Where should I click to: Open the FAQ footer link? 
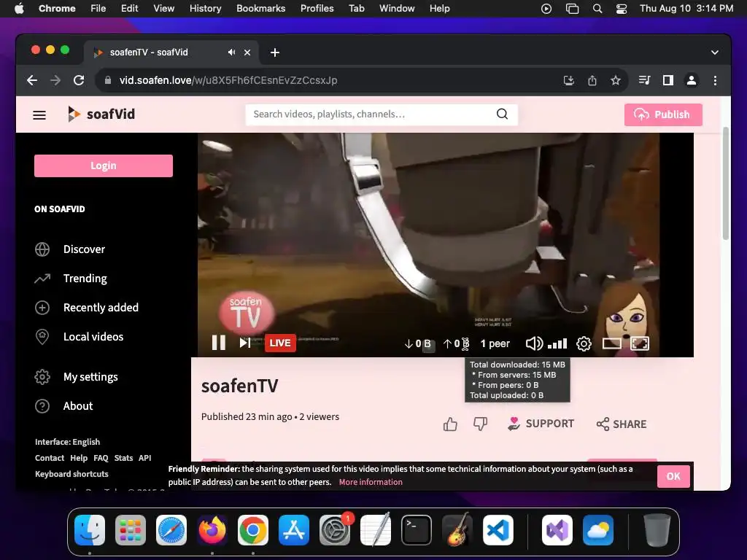[x=101, y=458]
